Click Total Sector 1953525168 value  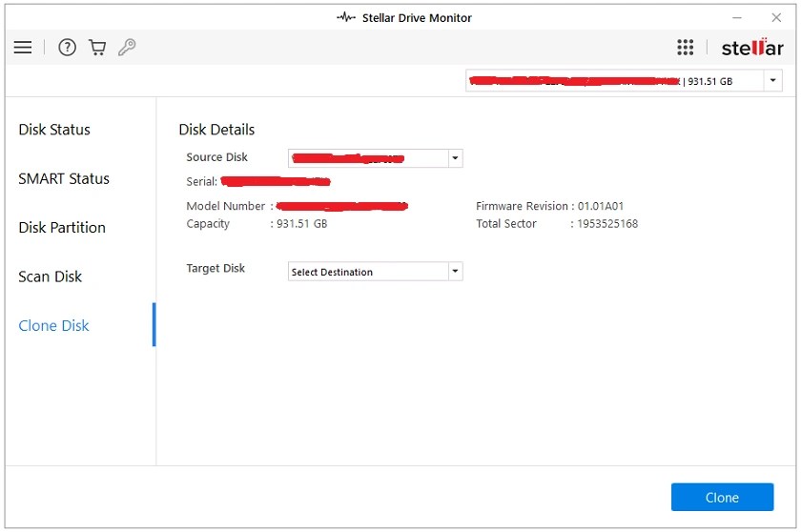(x=607, y=224)
